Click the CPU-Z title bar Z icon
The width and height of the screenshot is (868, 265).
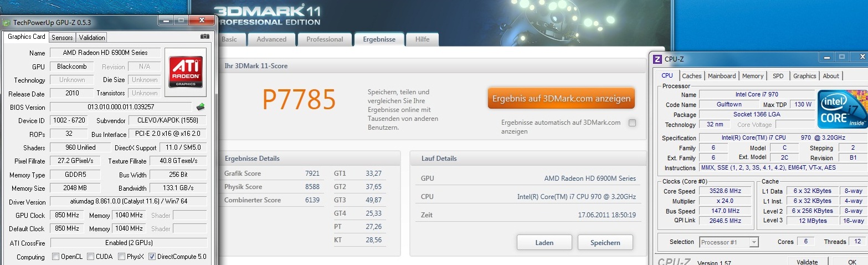point(658,59)
